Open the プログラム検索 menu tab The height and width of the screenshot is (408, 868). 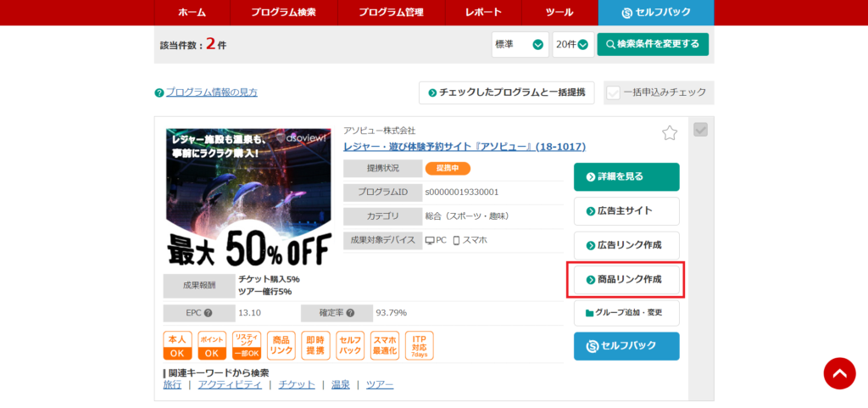tap(283, 12)
